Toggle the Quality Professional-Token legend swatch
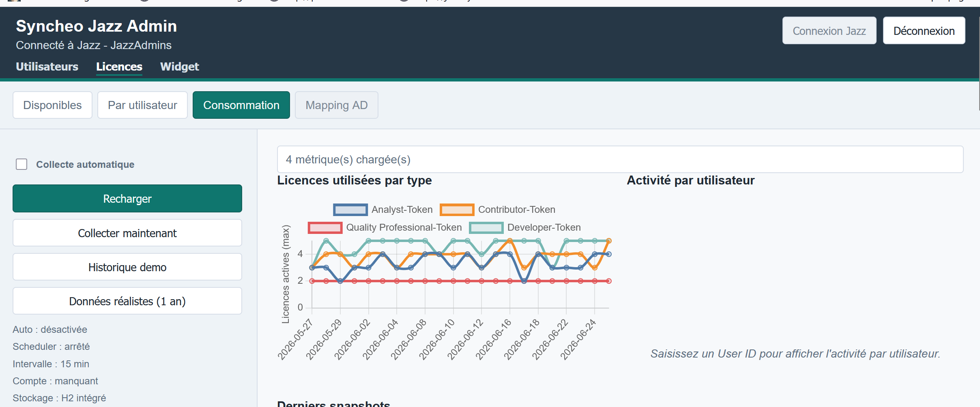The height and width of the screenshot is (407, 980). click(325, 227)
